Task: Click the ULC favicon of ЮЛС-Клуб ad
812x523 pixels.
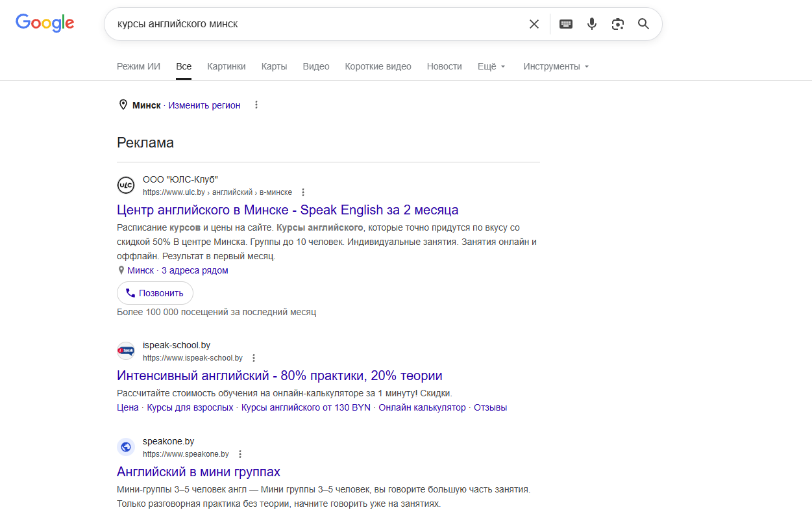Action: (126, 185)
